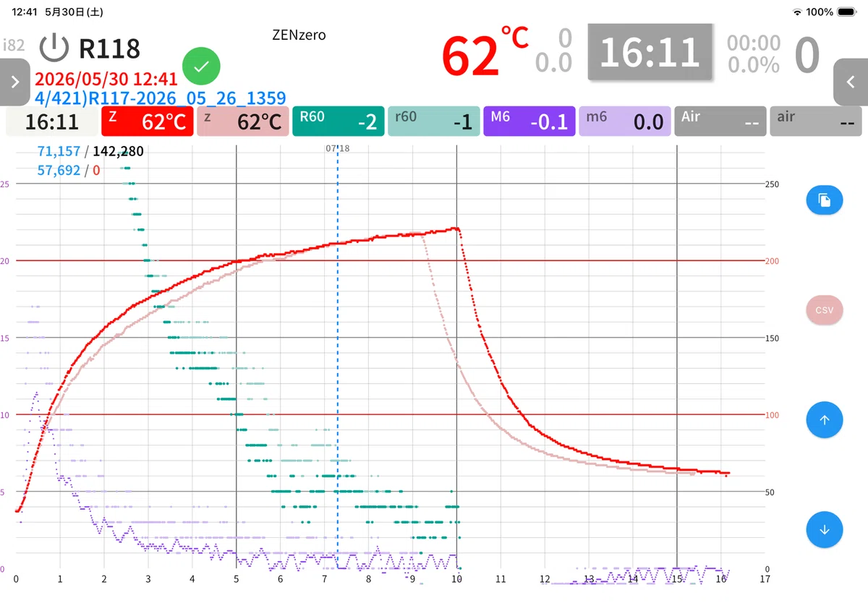Select the R118 roast title
This screenshot has height=603, width=868.
pos(109,48)
